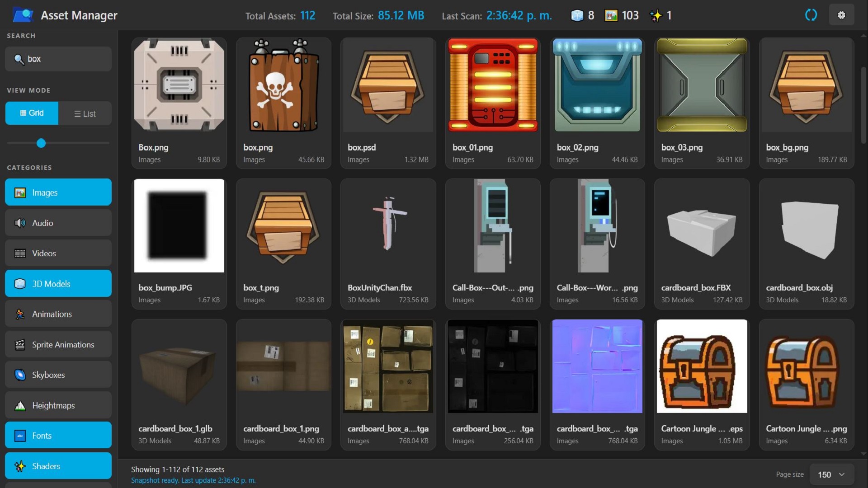Select the Heightmaps category button
The width and height of the screenshot is (868, 488).
point(58,405)
